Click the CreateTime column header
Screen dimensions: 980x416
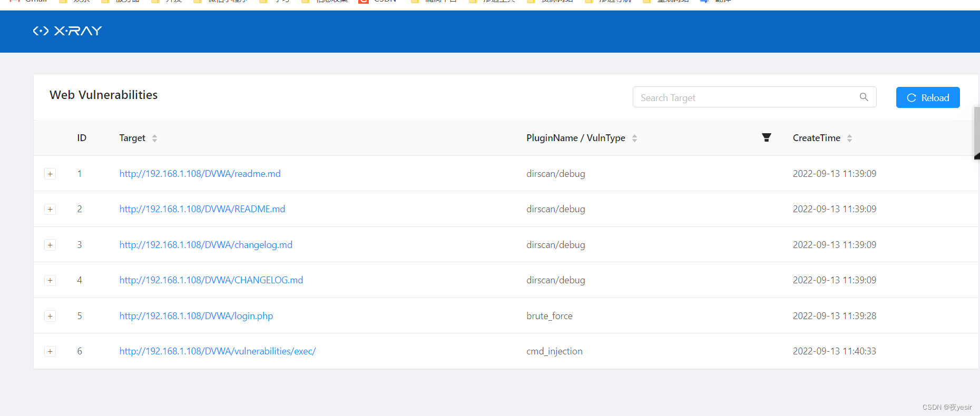click(816, 138)
